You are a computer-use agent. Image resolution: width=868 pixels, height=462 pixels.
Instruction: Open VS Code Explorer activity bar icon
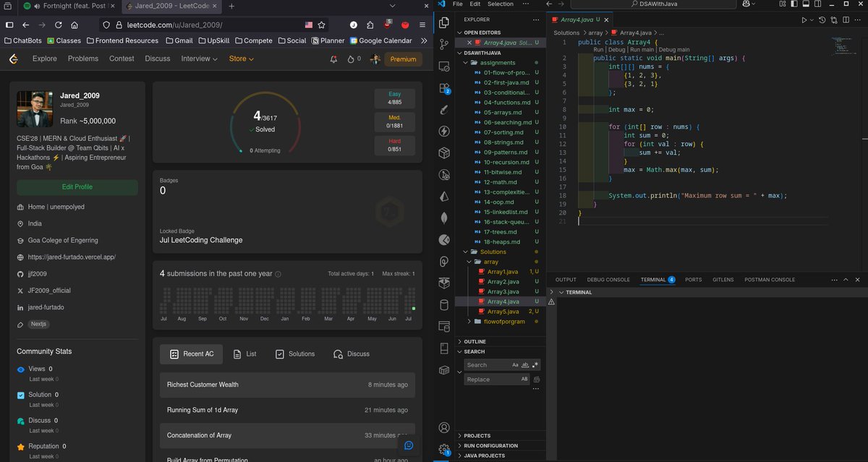[x=444, y=23]
